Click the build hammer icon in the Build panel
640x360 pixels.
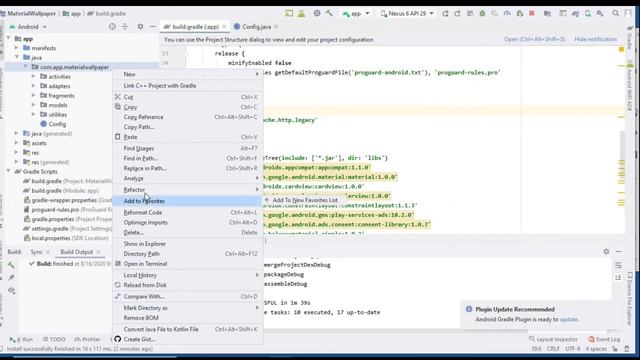coord(11,265)
